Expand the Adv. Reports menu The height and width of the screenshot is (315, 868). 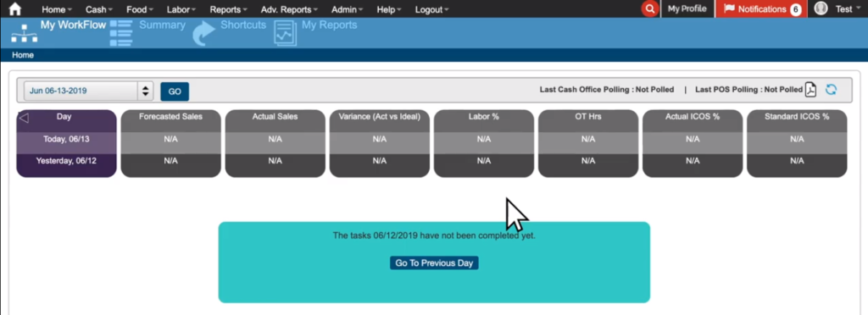(x=290, y=9)
